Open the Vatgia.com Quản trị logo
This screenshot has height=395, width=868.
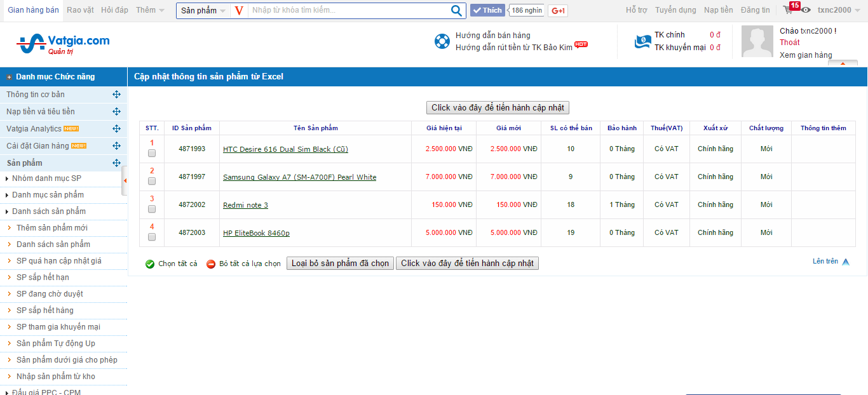pyautogui.click(x=63, y=44)
